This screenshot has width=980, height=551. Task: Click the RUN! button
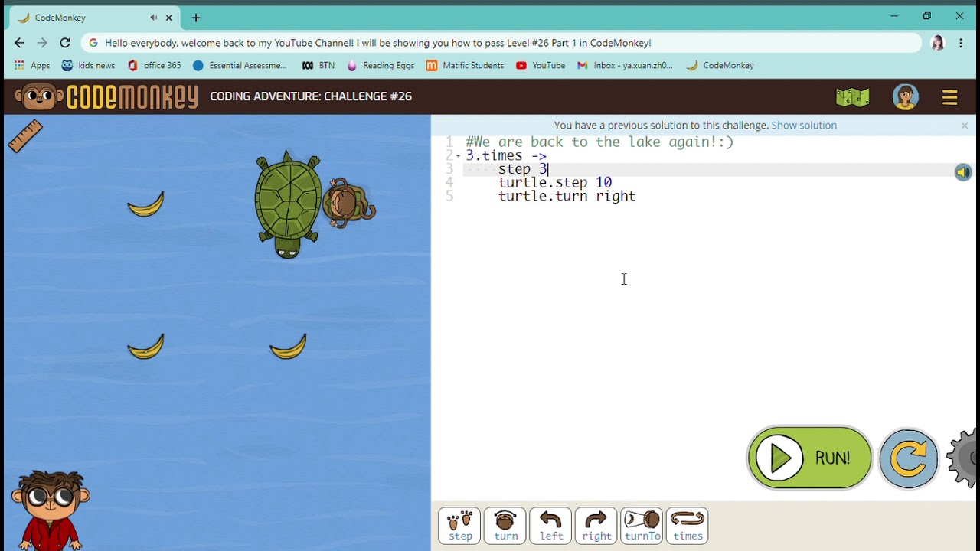click(809, 458)
